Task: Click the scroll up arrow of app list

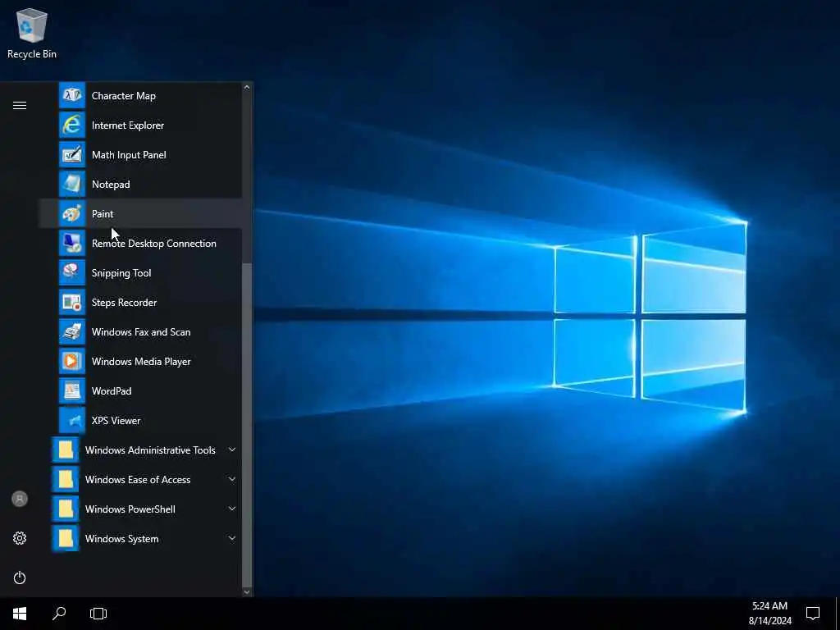Action: [x=247, y=87]
